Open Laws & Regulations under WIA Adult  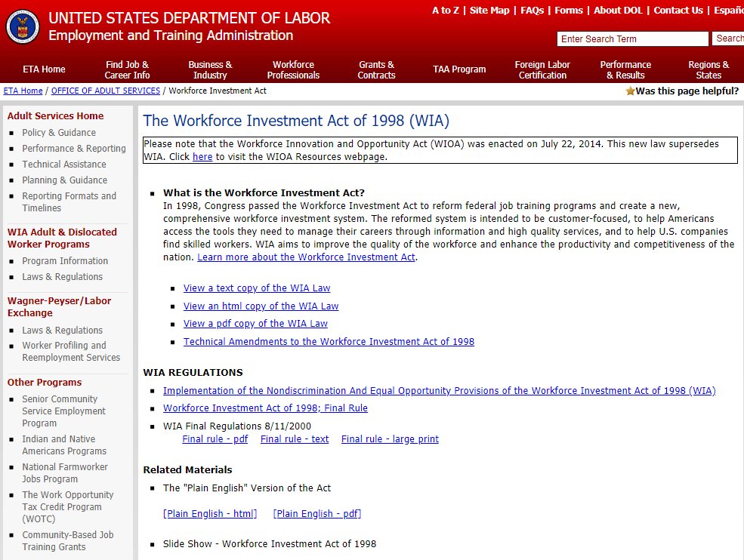pyautogui.click(x=62, y=277)
